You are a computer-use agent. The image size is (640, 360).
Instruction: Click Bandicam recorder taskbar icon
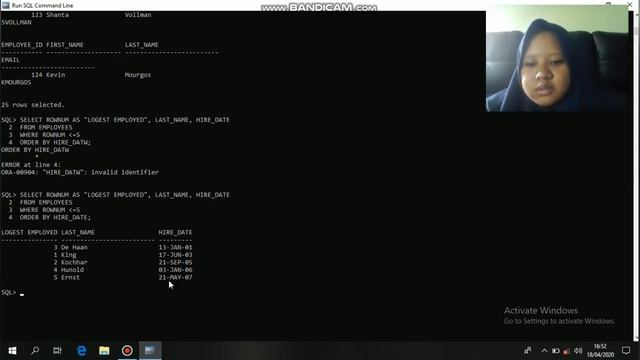point(127,351)
